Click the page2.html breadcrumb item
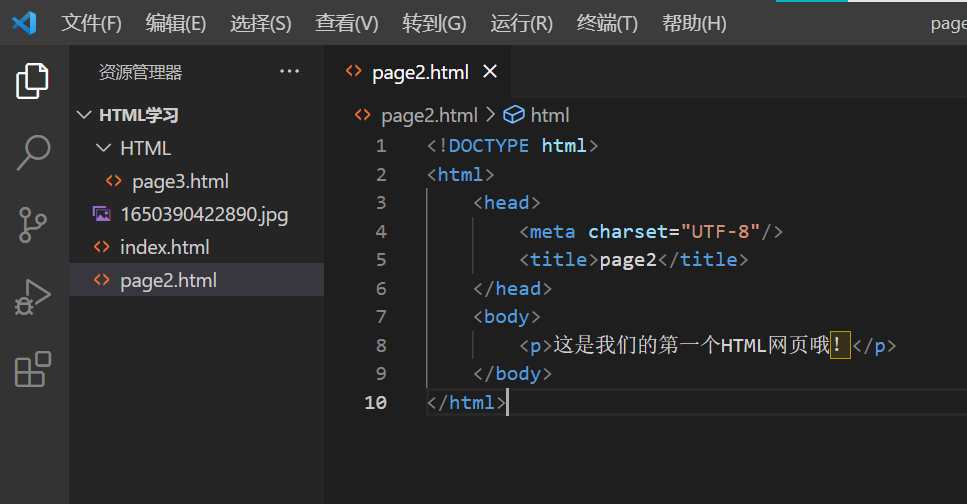Image resolution: width=967 pixels, height=504 pixels. (x=428, y=115)
